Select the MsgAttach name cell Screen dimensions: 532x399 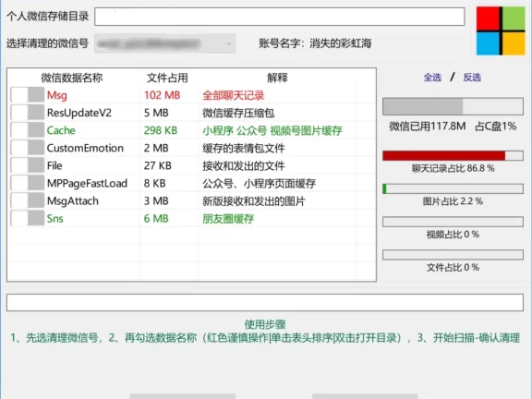coord(73,200)
